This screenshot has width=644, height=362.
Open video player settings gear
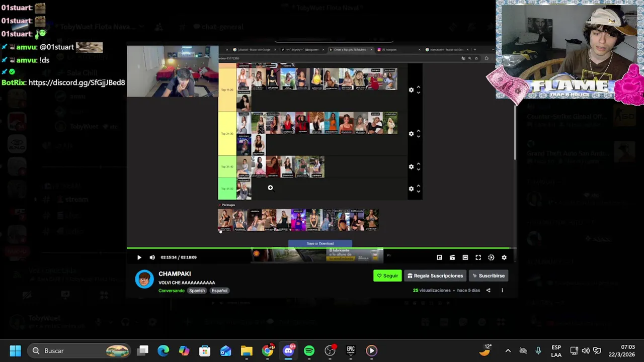504,257
